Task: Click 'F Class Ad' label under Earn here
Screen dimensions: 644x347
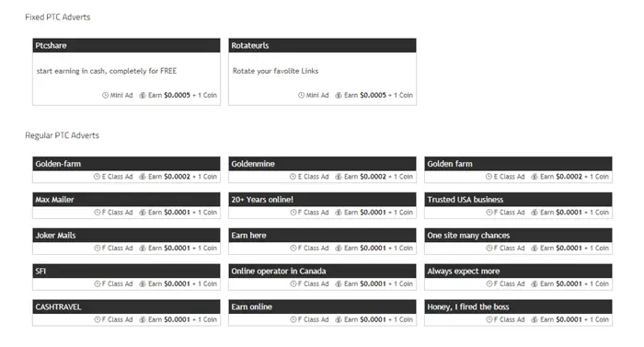Action: click(313, 248)
